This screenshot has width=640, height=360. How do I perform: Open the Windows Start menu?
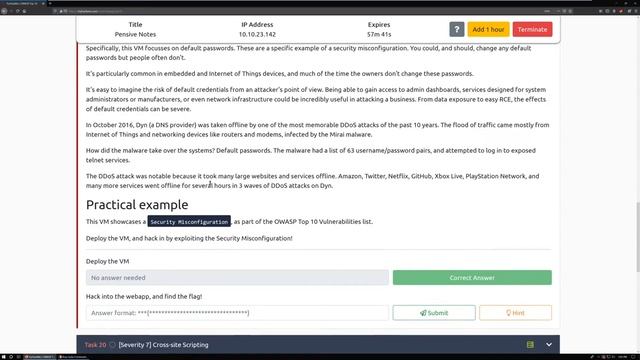(3, 357)
